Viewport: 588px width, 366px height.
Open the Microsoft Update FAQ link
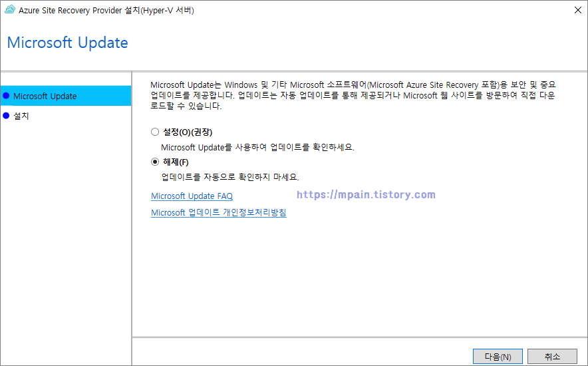coord(192,196)
